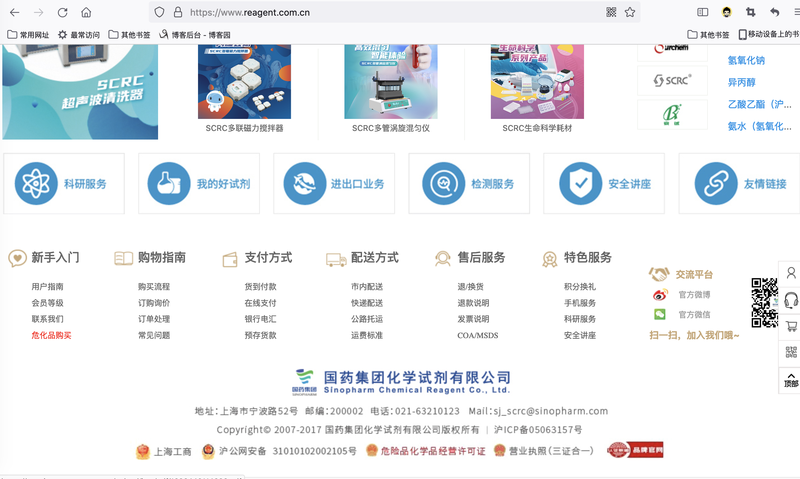Open 移动设备上的书签 folder
Image resolution: width=800 pixels, height=479 pixels.
pyautogui.click(x=769, y=35)
